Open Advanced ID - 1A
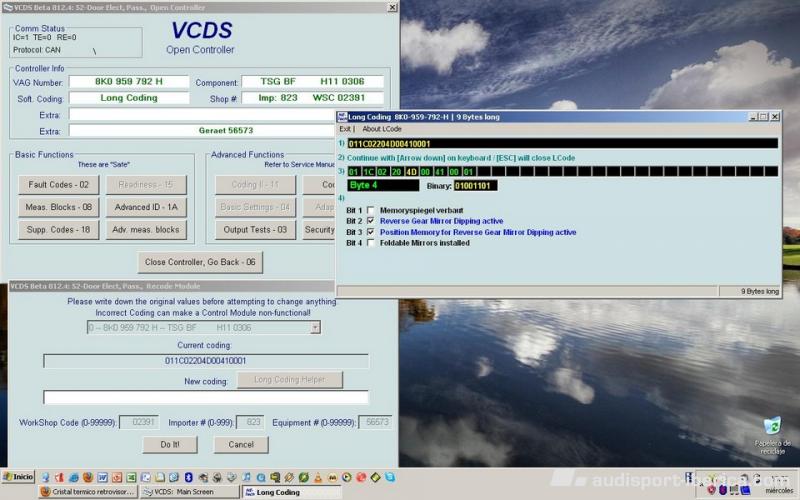This screenshot has height=500, width=800. pyautogui.click(x=146, y=207)
